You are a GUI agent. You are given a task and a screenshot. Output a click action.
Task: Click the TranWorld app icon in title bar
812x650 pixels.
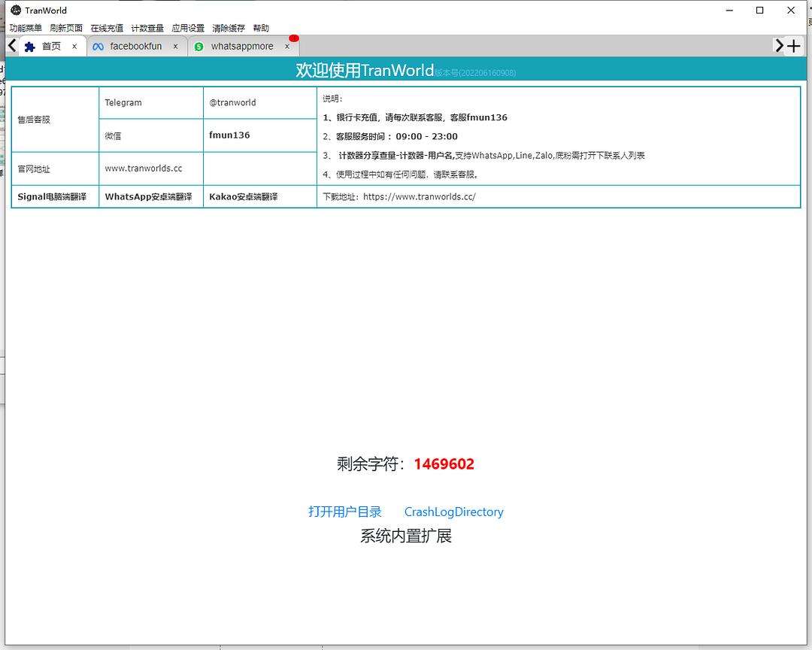click(16, 10)
